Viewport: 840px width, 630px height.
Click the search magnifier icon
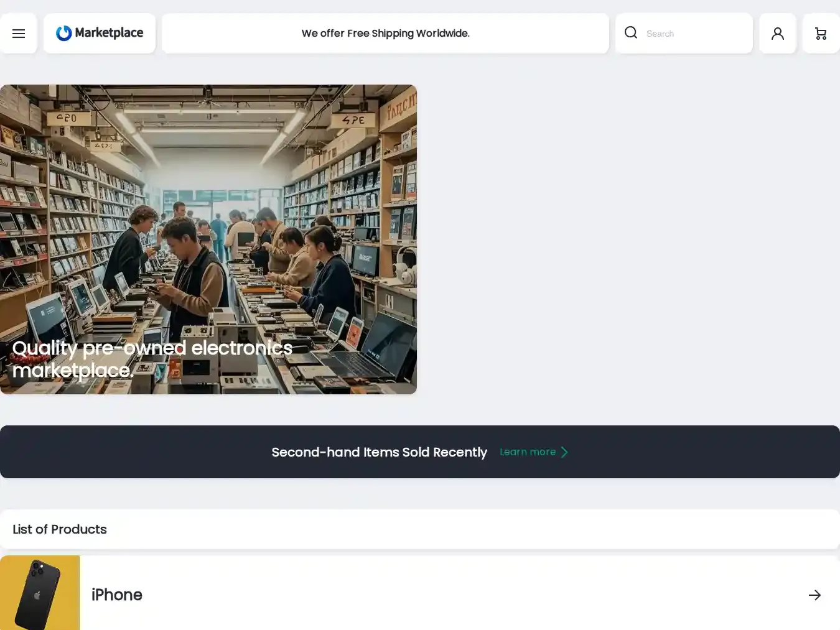pyautogui.click(x=631, y=32)
